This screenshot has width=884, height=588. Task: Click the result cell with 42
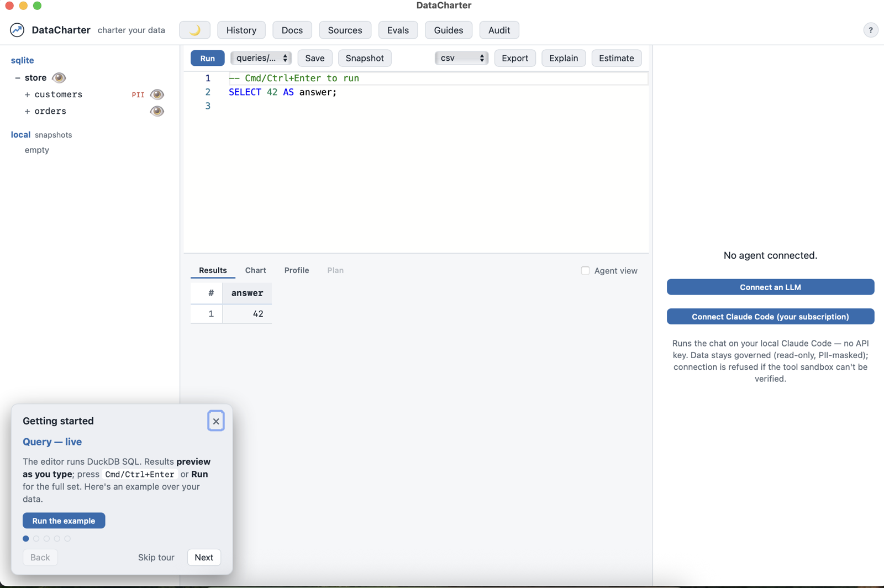tap(247, 314)
